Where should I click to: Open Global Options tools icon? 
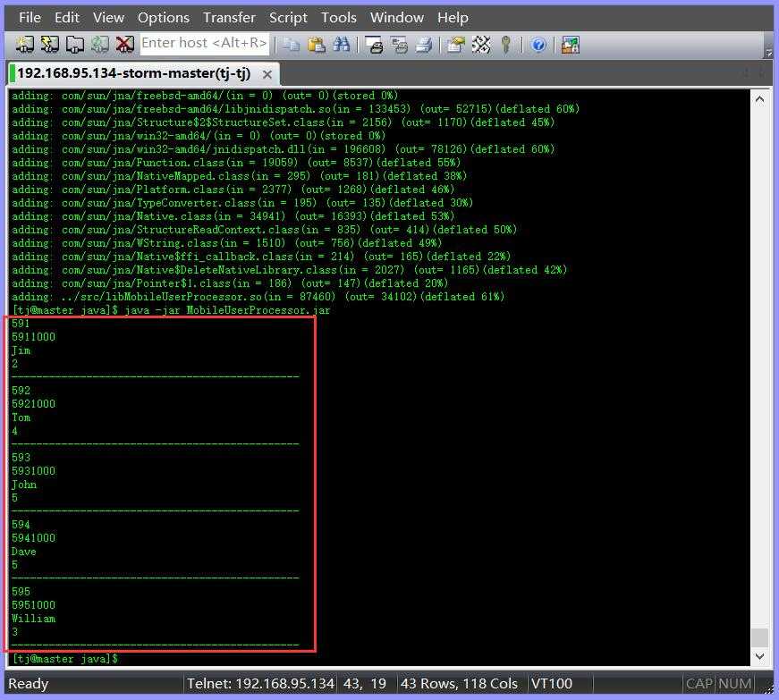[x=481, y=45]
